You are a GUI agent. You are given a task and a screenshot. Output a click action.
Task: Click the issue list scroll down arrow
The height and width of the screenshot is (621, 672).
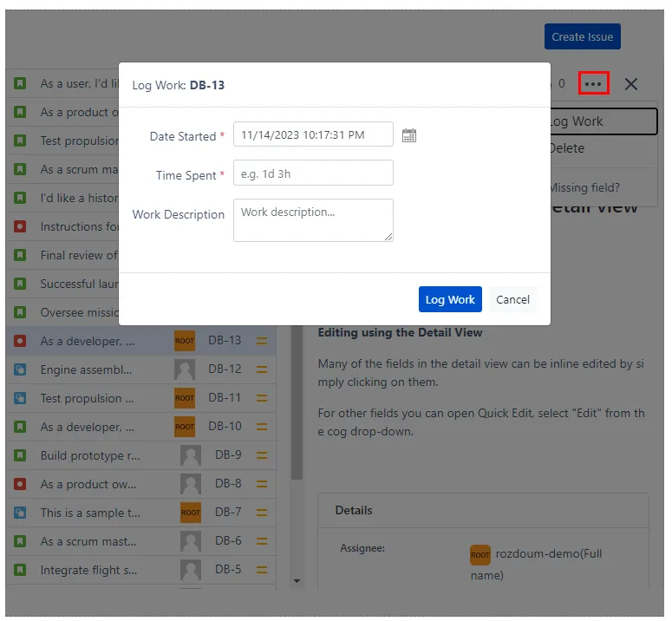(297, 581)
